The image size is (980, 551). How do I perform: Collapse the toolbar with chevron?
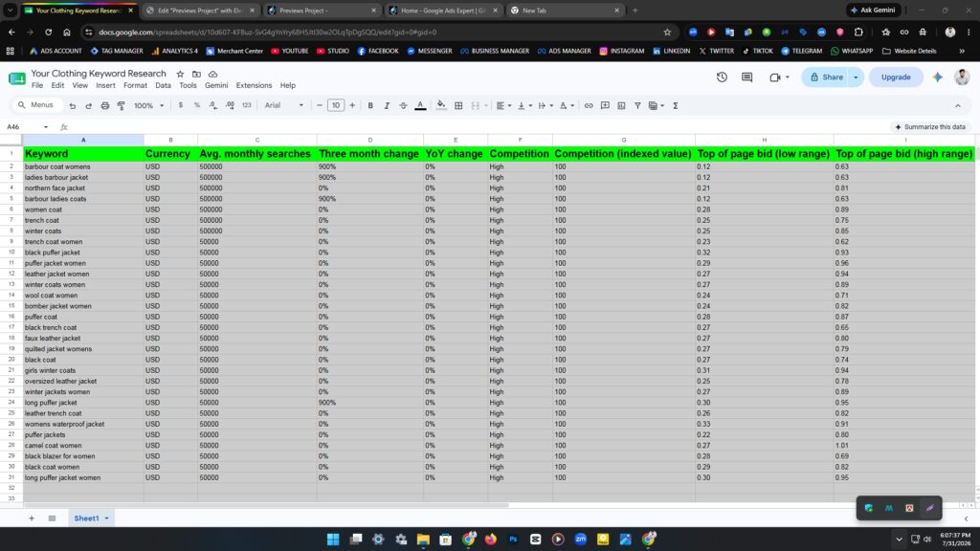[957, 105]
